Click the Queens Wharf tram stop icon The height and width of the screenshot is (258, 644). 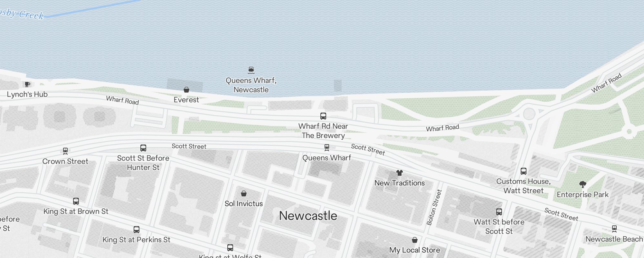pyautogui.click(x=327, y=148)
